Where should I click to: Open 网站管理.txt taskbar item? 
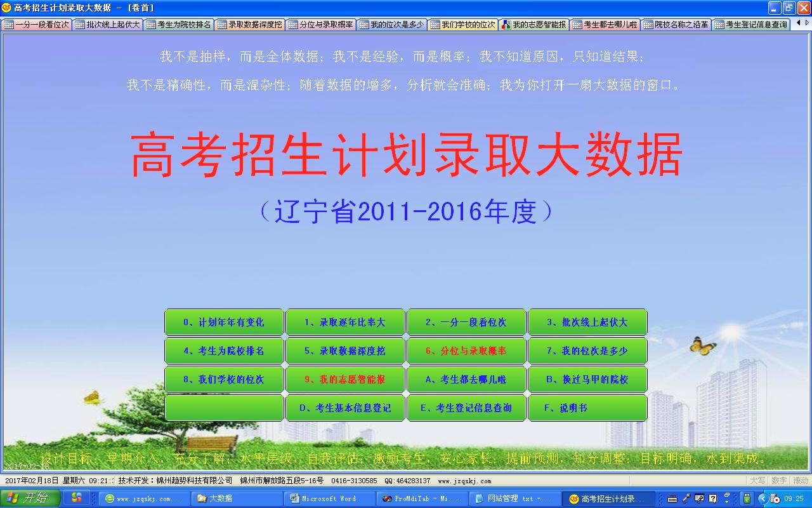tap(515, 499)
